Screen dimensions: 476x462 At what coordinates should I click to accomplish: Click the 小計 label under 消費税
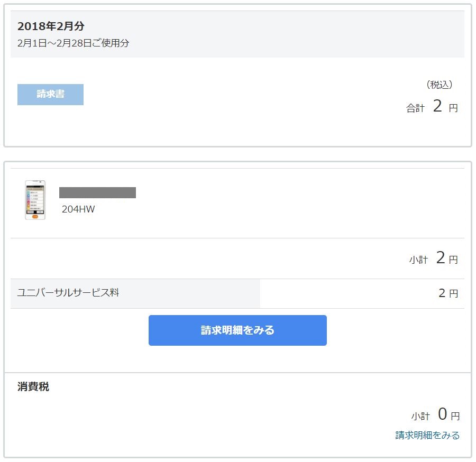point(420,416)
